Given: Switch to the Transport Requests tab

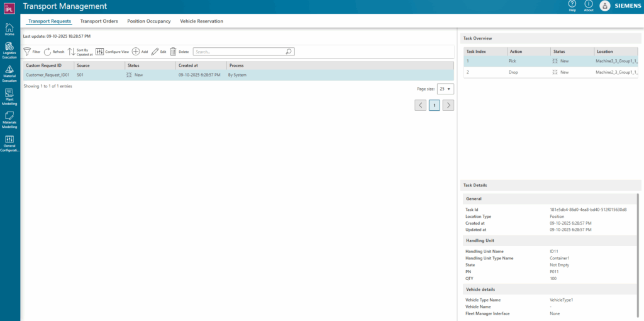Looking at the screenshot, I should click(x=50, y=21).
